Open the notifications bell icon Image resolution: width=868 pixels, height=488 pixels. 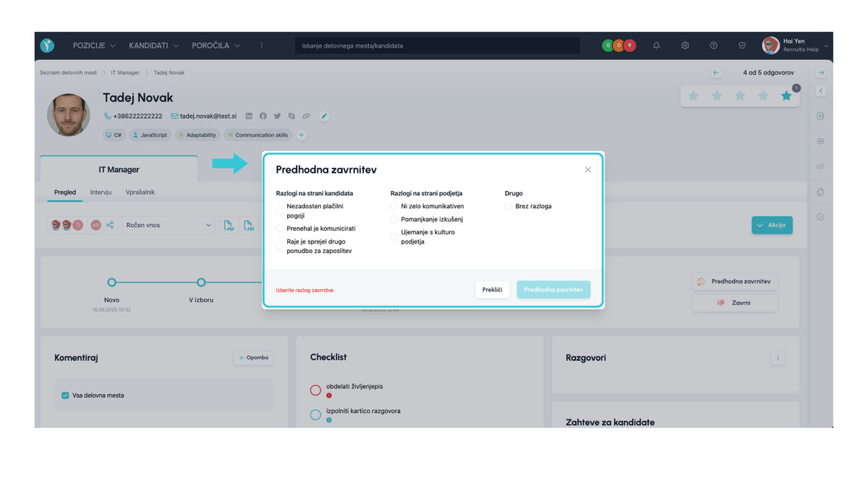tap(656, 46)
